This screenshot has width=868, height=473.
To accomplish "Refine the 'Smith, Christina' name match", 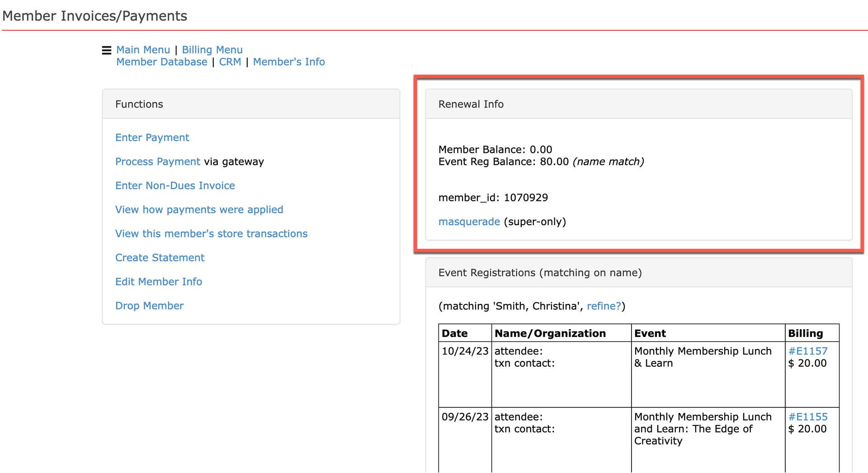I will tap(604, 306).
